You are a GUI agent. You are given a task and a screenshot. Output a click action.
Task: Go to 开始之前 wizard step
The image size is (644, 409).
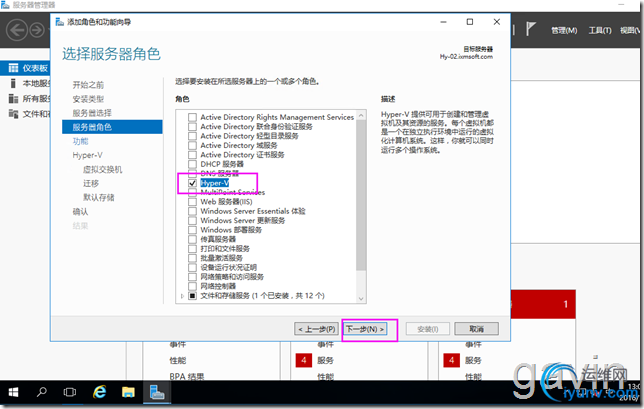click(88, 85)
